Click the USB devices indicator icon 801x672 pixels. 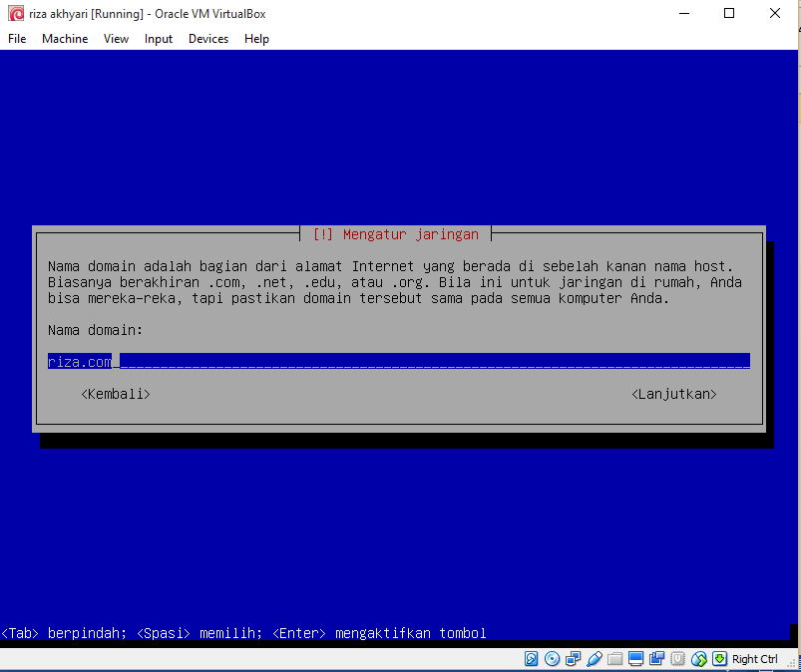(594, 659)
